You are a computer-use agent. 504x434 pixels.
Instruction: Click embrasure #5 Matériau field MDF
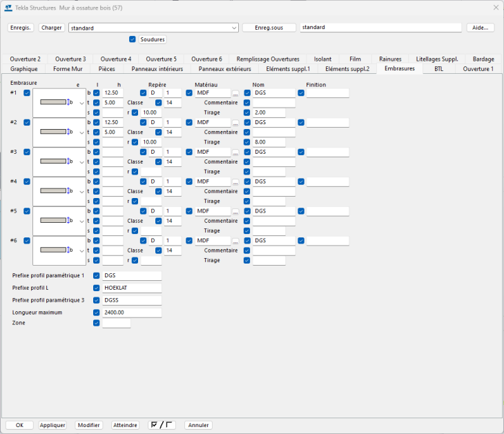[x=213, y=211]
